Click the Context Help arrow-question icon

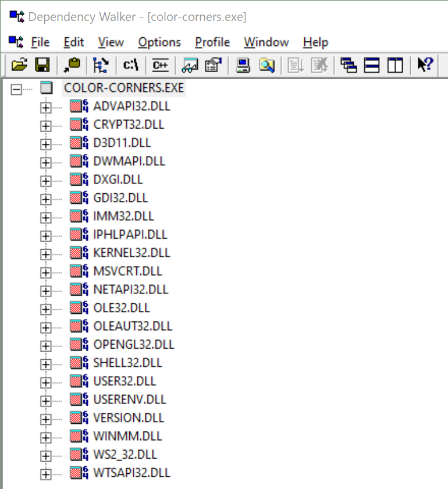pyautogui.click(x=425, y=65)
